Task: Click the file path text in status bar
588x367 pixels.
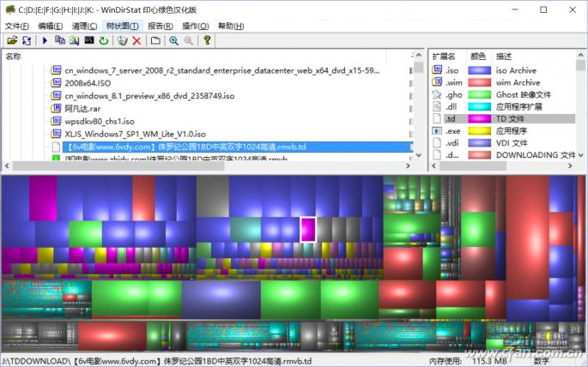Action: 157,361
